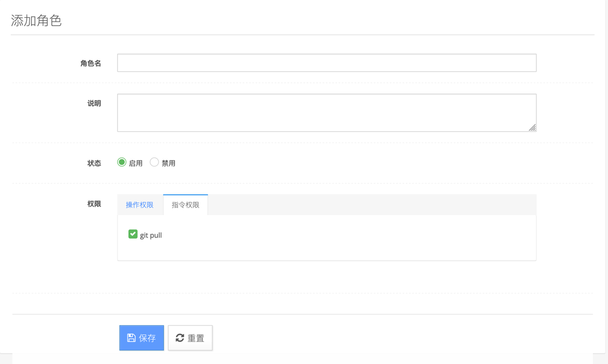The height and width of the screenshot is (364, 608).
Task: Click the git pull label text
Action: [x=151, y=235]
